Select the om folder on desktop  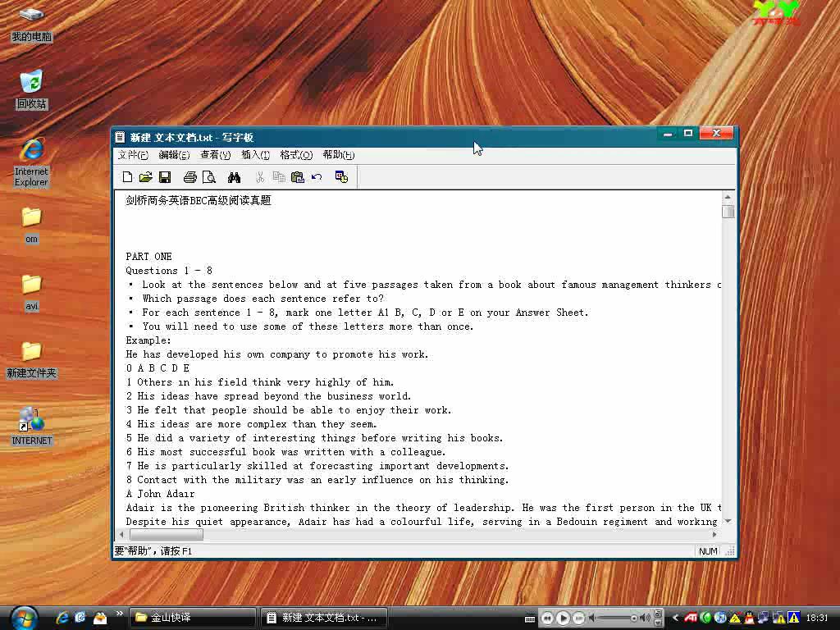click(32, 225)
